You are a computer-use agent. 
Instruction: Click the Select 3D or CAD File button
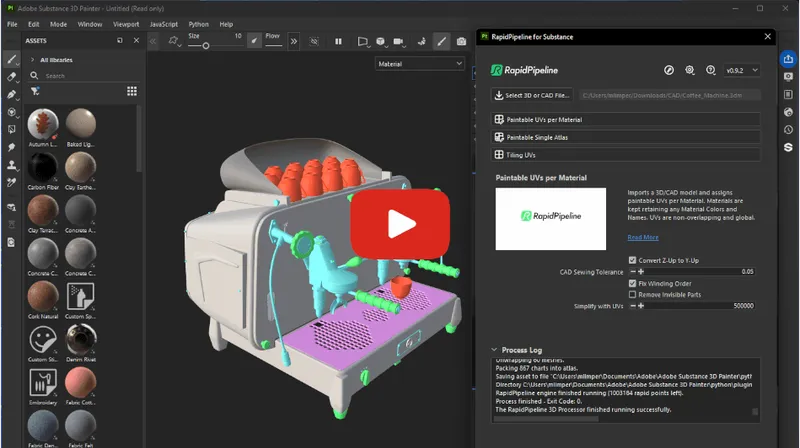532,95
